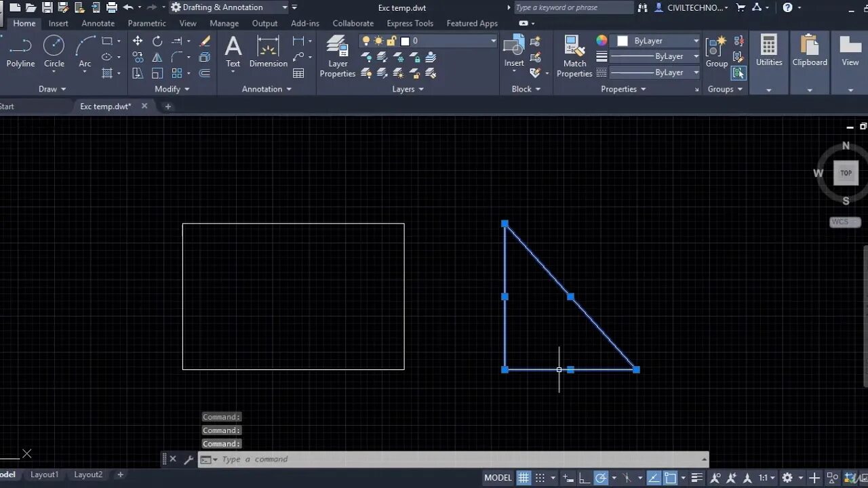The height and width of the screenshot is (488, 868).
Task: Click the WCS coordinate system button
Action: tap(845, 222)
